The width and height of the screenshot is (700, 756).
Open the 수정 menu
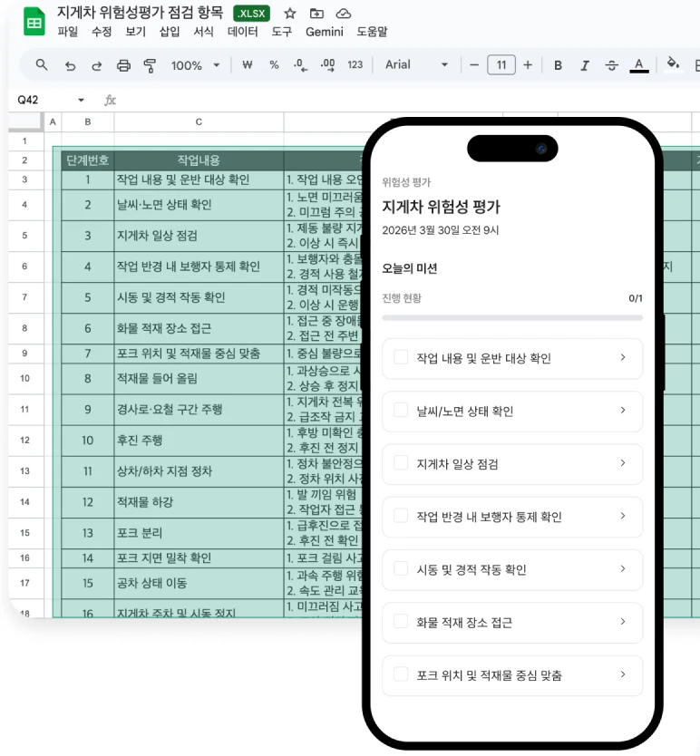[102, 32]
